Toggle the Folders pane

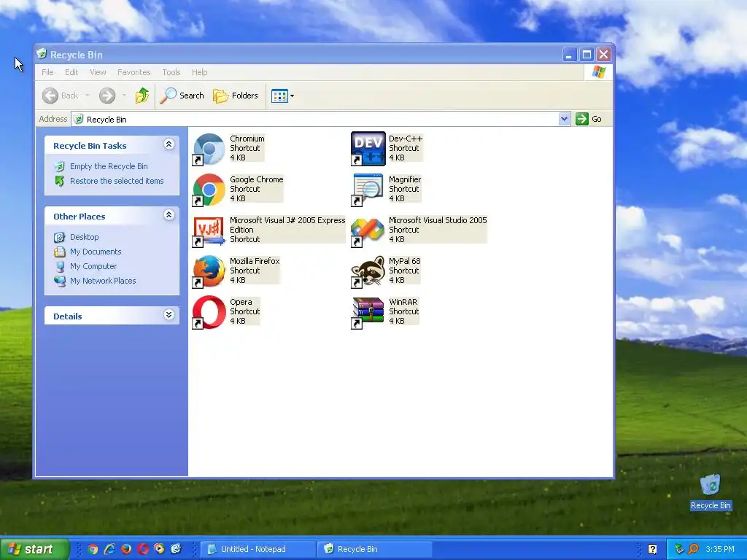click(236, 96)
